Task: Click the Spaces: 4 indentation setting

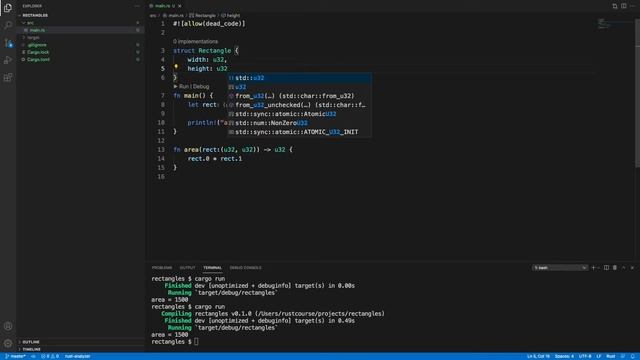Action: tap(564, 356)
